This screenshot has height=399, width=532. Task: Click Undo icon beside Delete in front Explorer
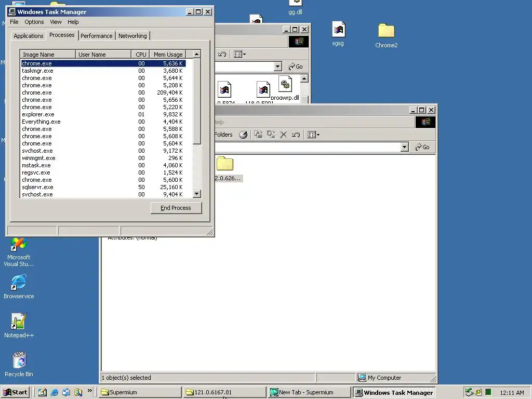[296, 135]
